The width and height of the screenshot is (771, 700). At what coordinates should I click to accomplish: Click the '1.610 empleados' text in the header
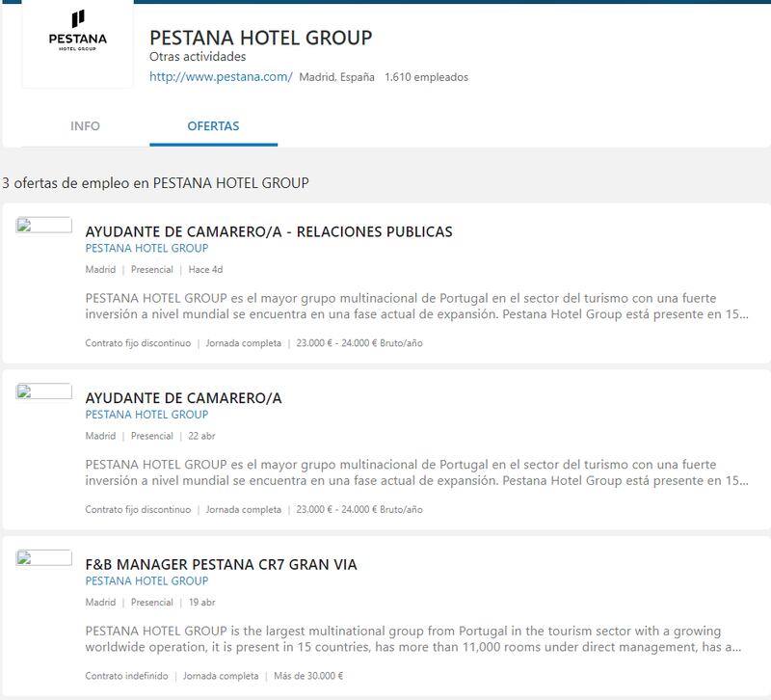(x=426, y=77)
